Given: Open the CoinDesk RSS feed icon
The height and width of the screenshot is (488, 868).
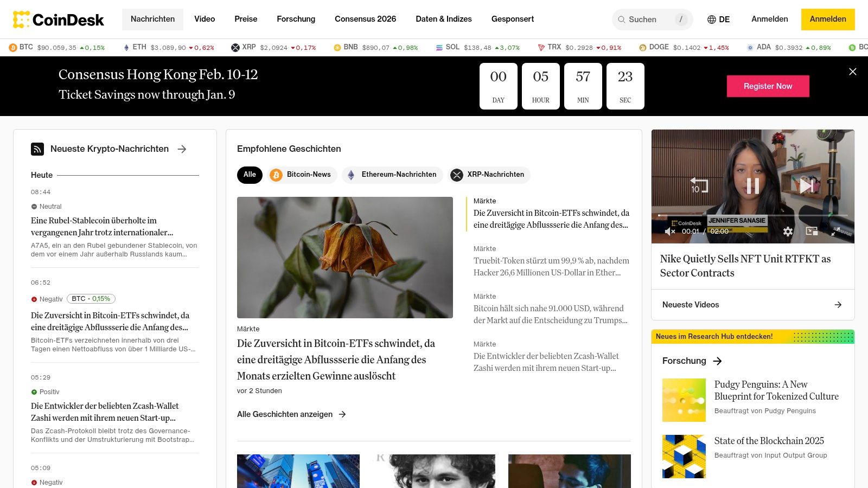Looking at the screenshot, I should tap(37, 149).
